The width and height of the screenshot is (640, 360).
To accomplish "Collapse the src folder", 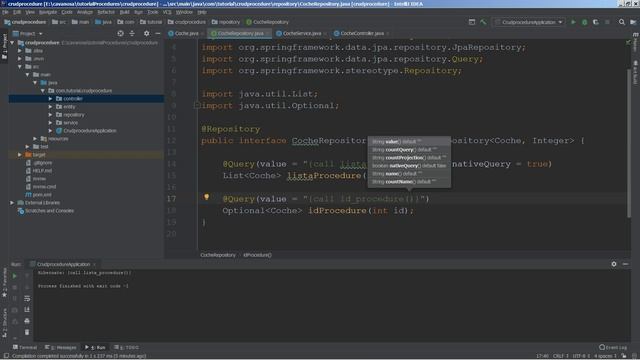I will click(20, 67).
